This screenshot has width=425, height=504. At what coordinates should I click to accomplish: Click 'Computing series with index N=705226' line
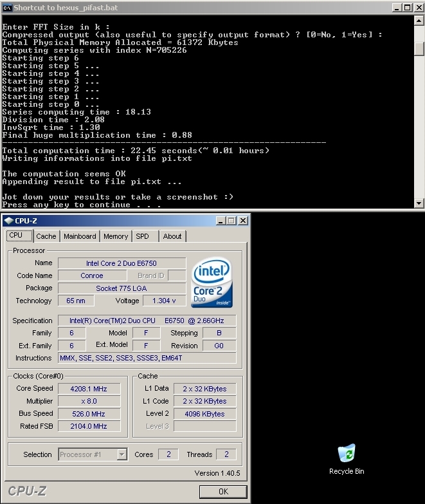tap(95, 50)
